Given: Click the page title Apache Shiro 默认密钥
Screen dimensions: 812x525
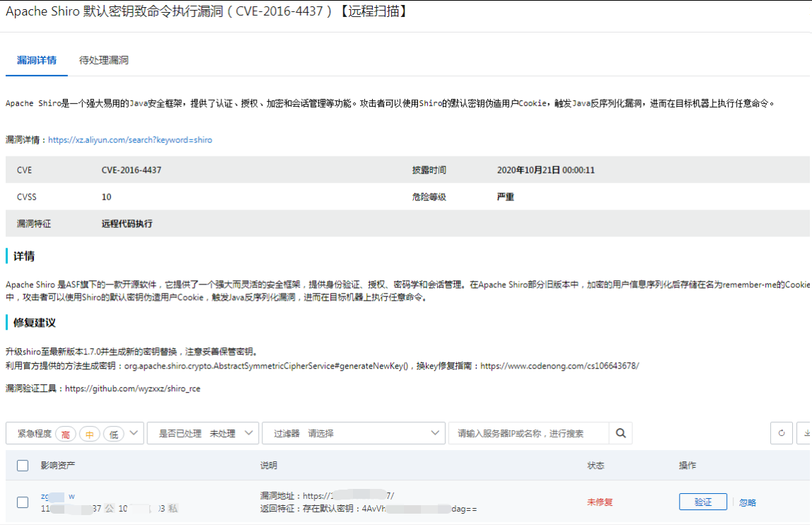Looking at the screenshot, I should 207,11.
